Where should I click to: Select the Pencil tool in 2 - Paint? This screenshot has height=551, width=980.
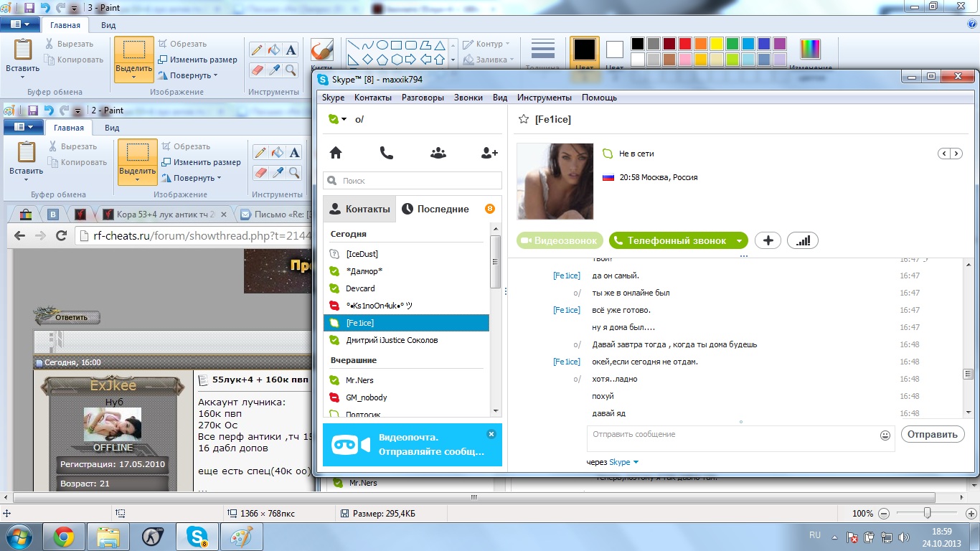coord(260,153)
